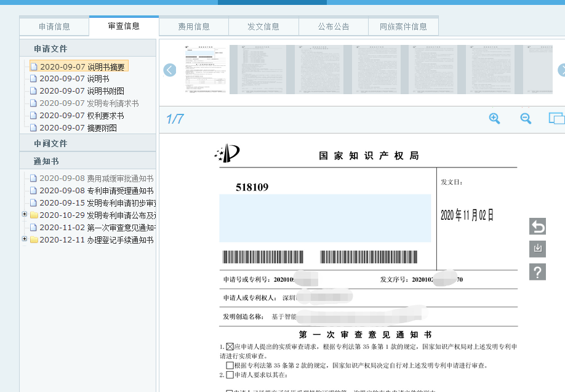565x392 pixels.
Task: Open multi-page view using the pages icon
Action: [556, 118]
